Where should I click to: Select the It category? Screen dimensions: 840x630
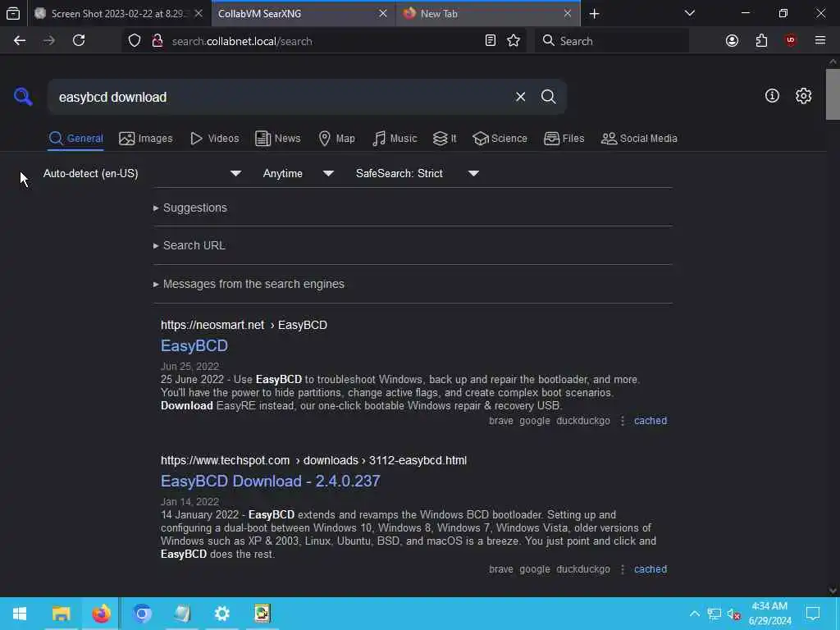tap(445, 139)
